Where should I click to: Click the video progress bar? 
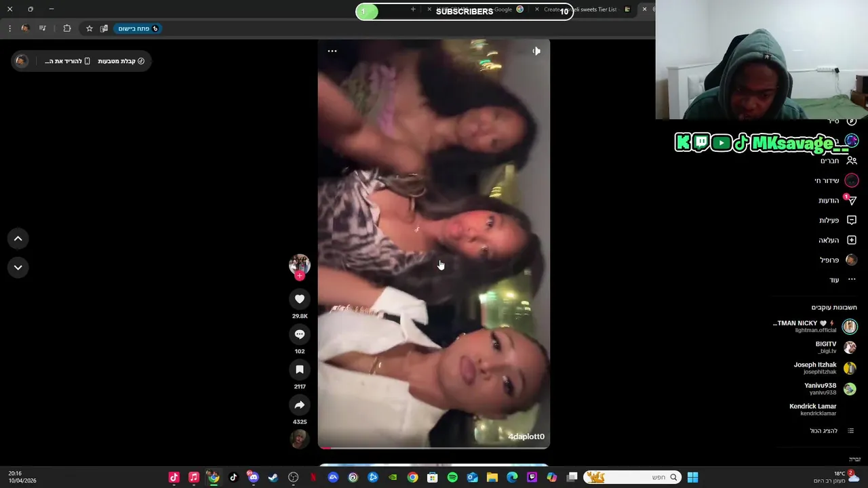click(x=434, y=447)
